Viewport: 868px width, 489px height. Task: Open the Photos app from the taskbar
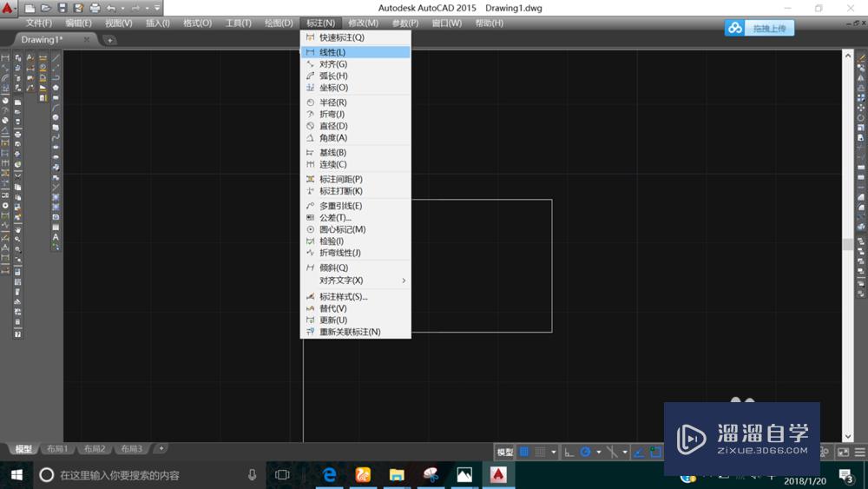point(464,474)
